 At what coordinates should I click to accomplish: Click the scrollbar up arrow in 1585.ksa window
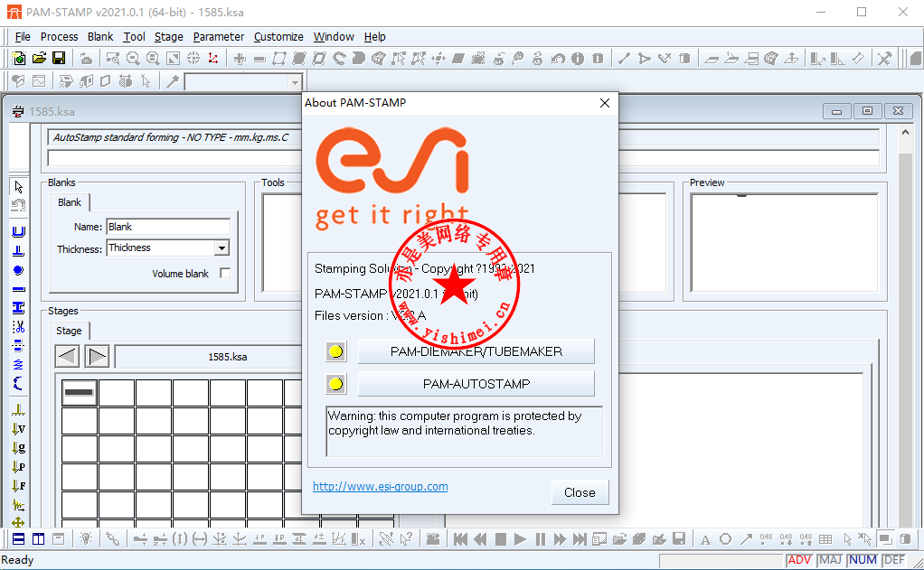click(x=905, y=133)
